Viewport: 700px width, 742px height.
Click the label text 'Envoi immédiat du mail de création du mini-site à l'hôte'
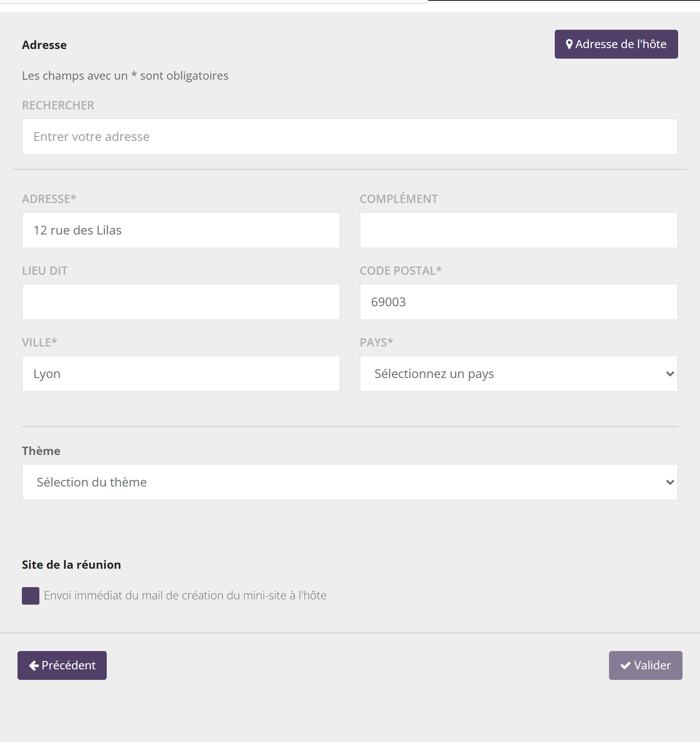click(x=185, y=595)
